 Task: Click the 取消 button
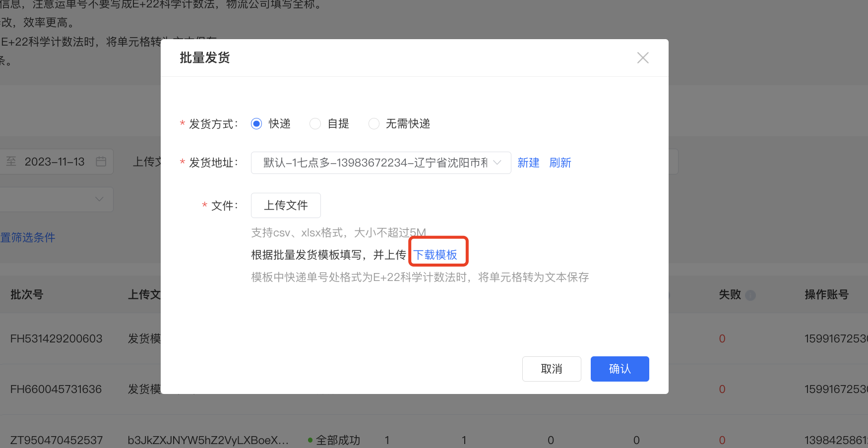click(x=552, y=369)
